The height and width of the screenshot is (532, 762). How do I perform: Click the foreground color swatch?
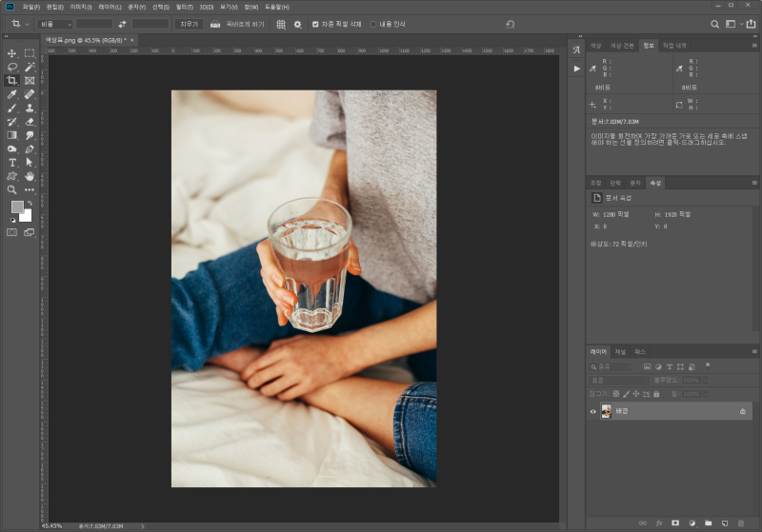(x=17, y=207)
